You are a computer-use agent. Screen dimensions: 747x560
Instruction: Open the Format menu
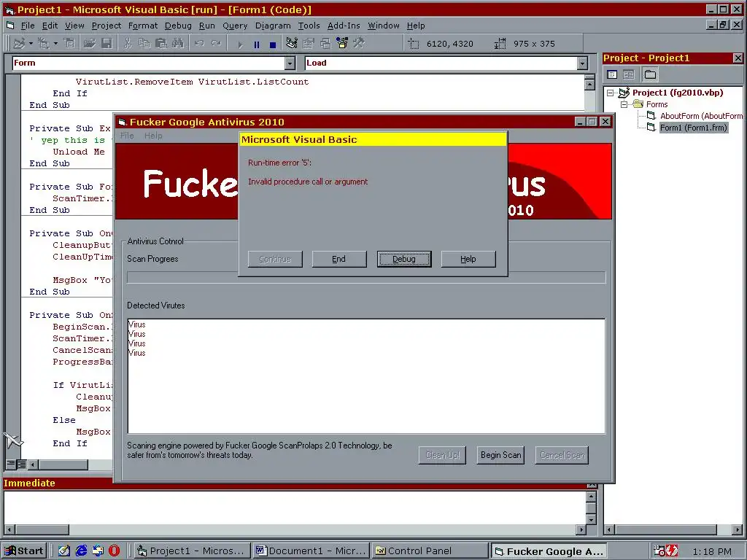pos(143,26)
